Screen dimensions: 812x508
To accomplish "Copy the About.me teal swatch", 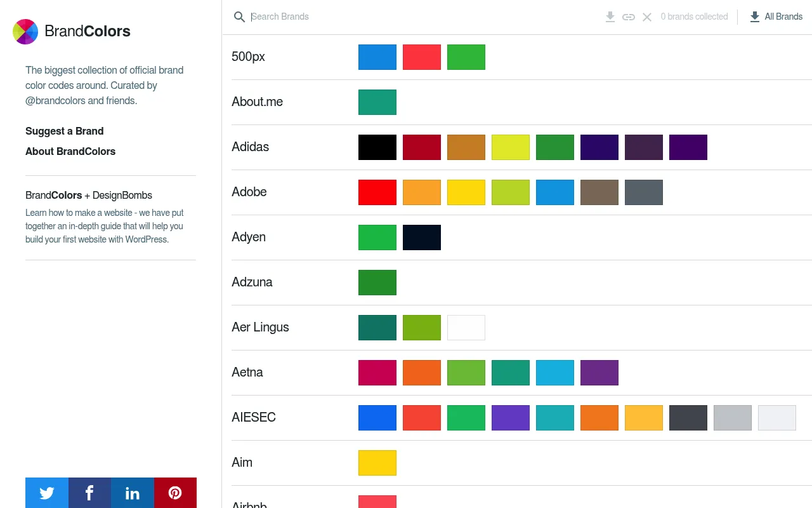I will click(377, 102).
